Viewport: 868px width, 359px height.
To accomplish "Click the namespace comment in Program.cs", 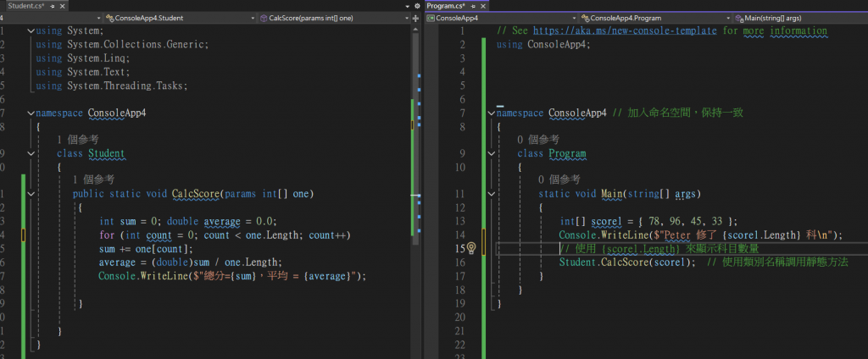I will 677,113.
